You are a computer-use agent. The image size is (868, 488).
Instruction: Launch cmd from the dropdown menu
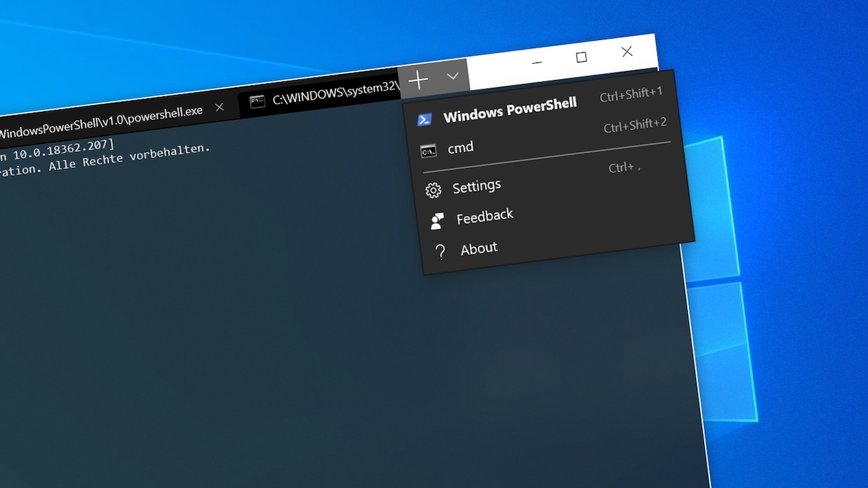[461, 147]
